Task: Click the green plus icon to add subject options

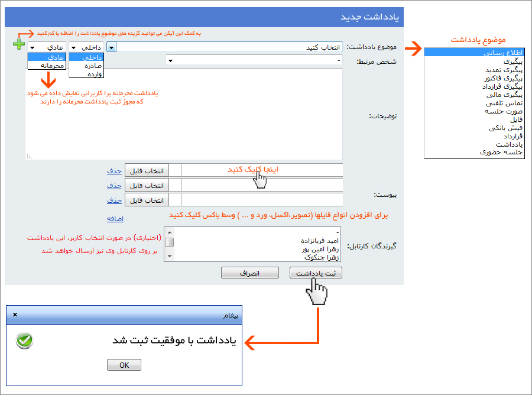Action: [19, 44]
